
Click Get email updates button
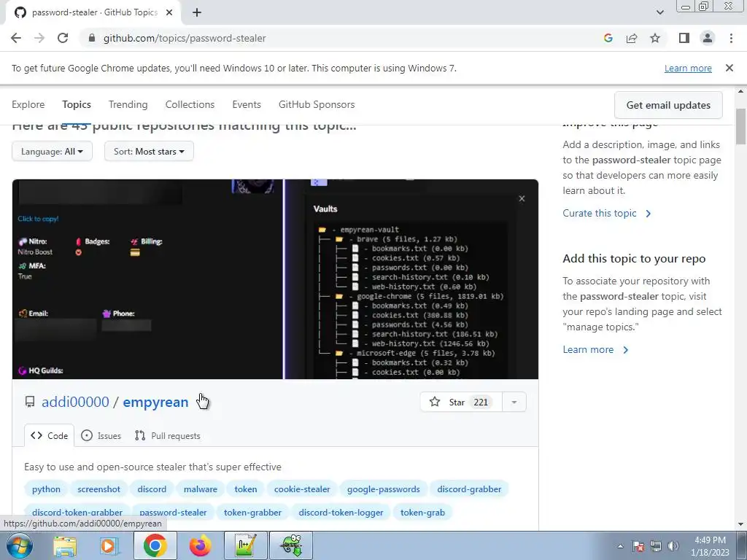tap(668, 105)
